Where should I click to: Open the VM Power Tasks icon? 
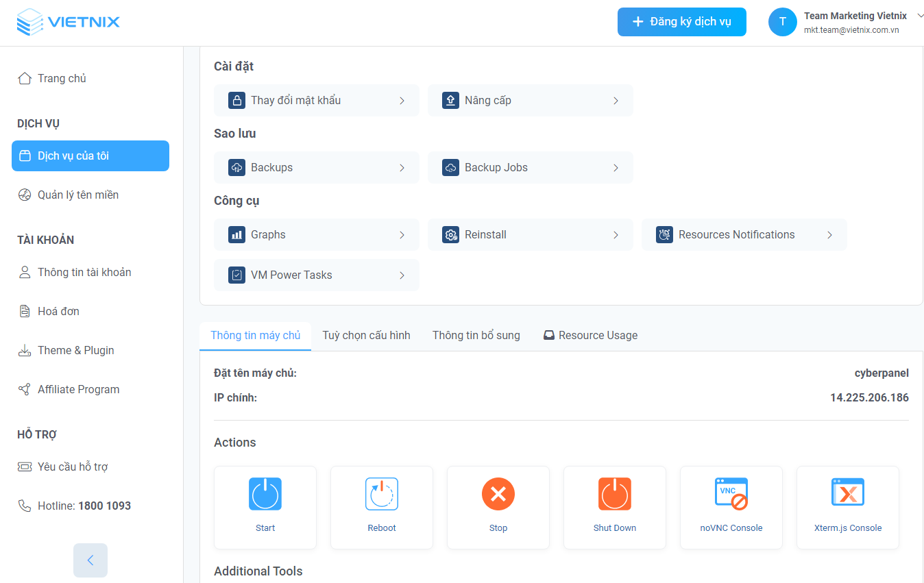(236, 275)
